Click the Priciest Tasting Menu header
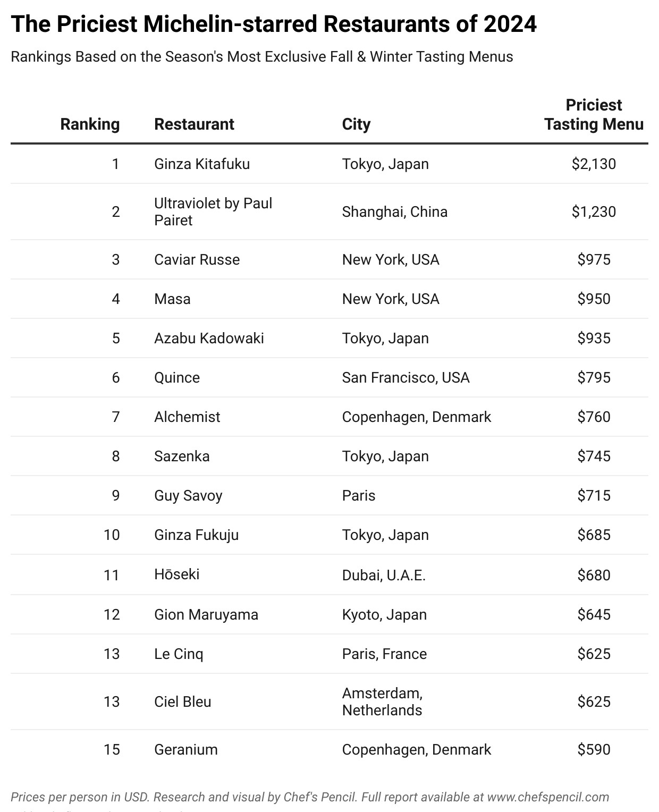The image size is (659, 812). pyautogui.click(x=594, y=115)
